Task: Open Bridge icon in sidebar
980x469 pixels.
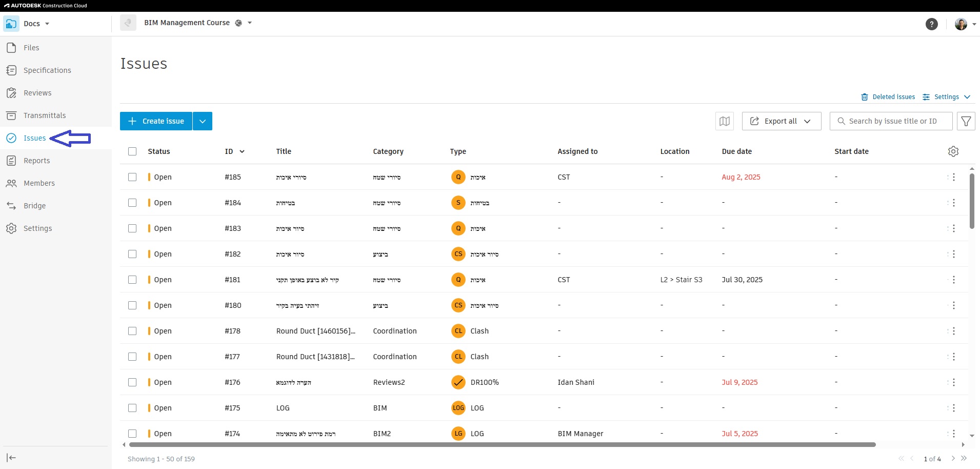Action: pos(11,206)
